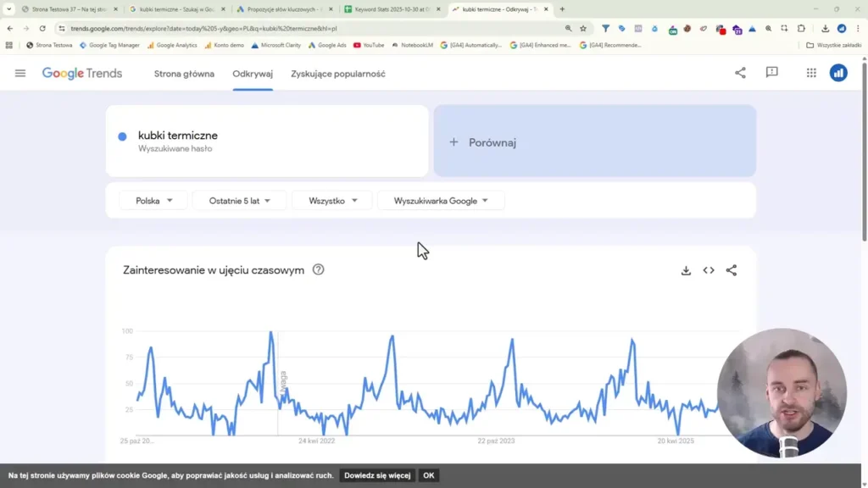This screenshot has height=488, width=868.
Task: Open help for Zainteresowanie w ujęciu czasowym
Action: click(319, 269)
